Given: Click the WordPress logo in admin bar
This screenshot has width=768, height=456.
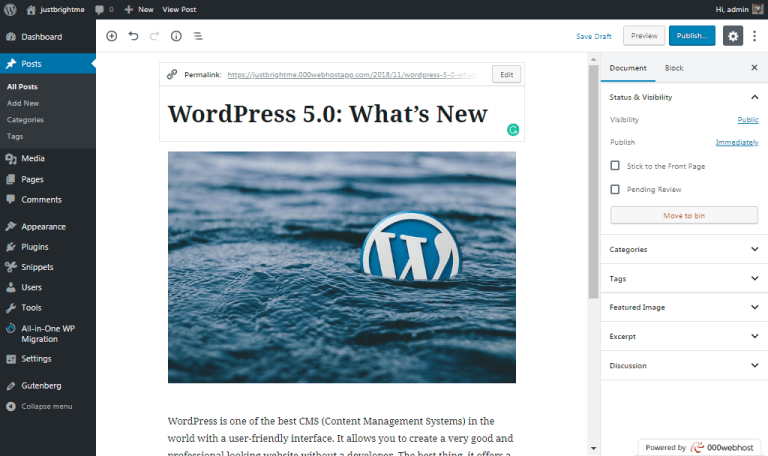Looking at the screenshot, I should 10,9.
